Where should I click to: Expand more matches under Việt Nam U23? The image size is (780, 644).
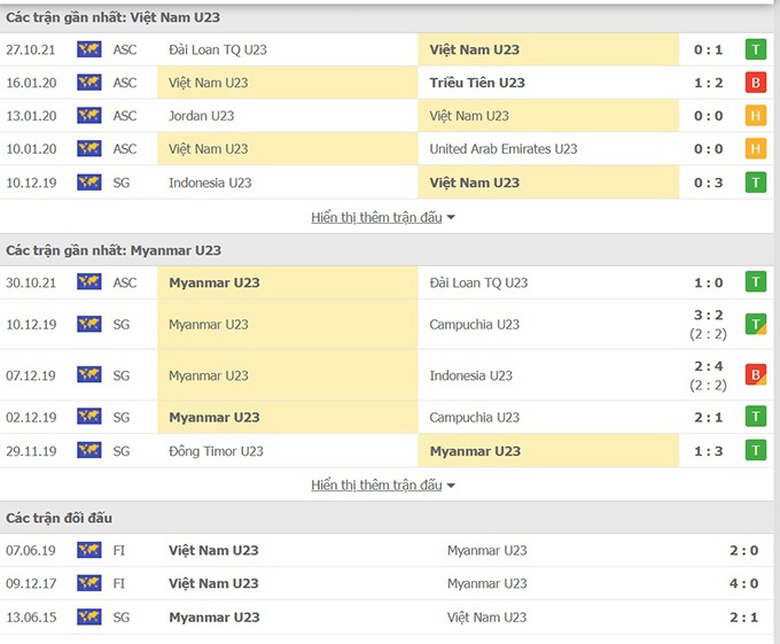[x=383, y=217]
